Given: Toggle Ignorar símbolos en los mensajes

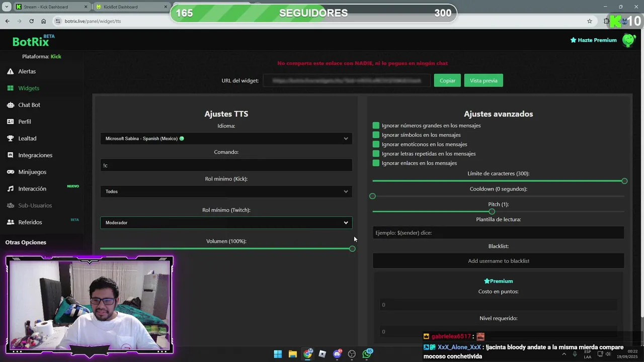Looking at the screenshot, I should [x=376, y=135].
